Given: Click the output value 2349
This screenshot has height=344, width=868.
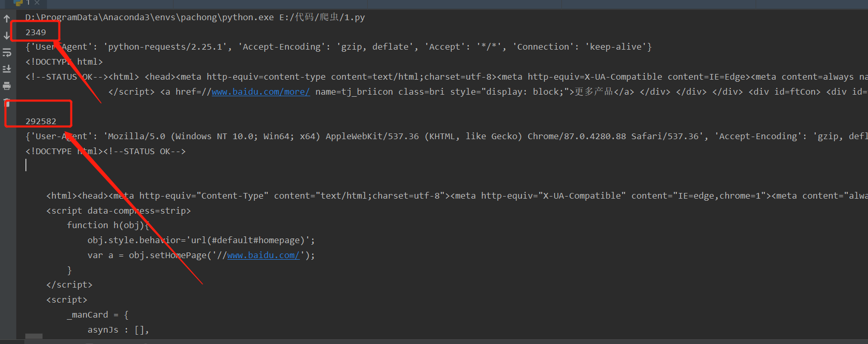Looking at the screenshot, I should point(36,32).
